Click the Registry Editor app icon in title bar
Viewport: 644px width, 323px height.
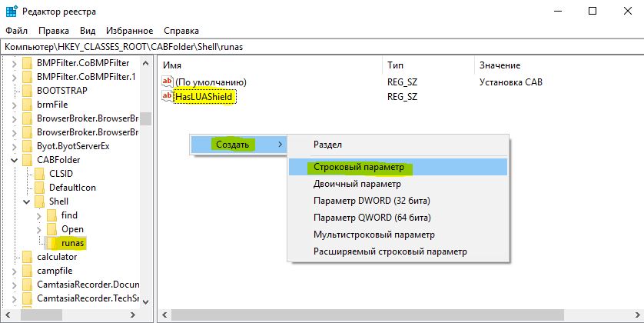[11, 11]
